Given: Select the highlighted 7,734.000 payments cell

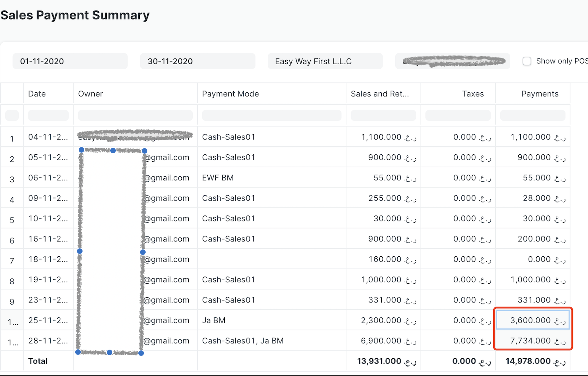Looking at the screenshot, I should pos(533,341).
